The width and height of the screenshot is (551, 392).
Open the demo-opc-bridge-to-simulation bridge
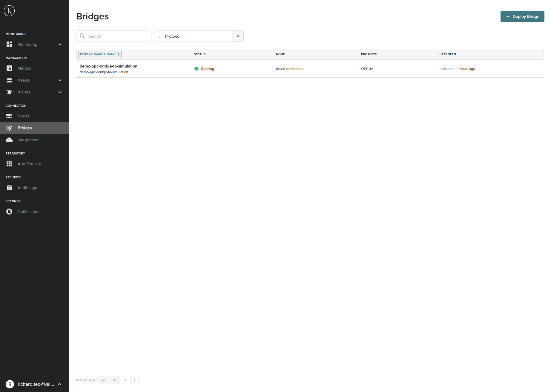coord(108,66)
